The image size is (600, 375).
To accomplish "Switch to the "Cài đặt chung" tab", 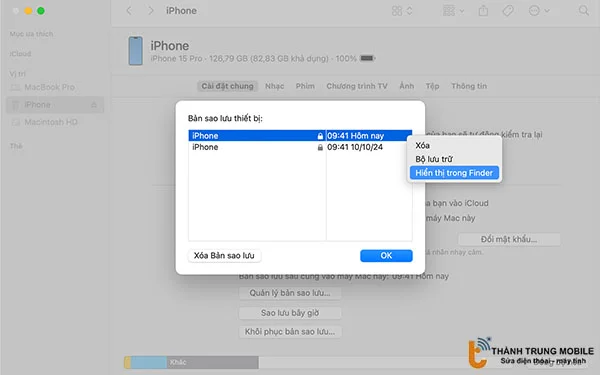I will [x=227, y=86].
